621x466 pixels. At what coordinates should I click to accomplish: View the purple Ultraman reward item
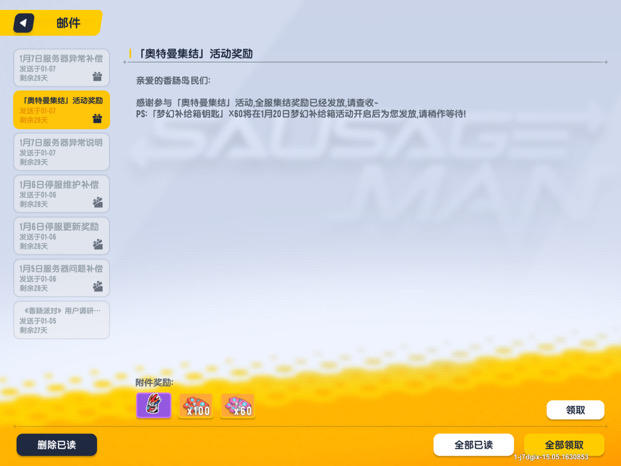154,405
